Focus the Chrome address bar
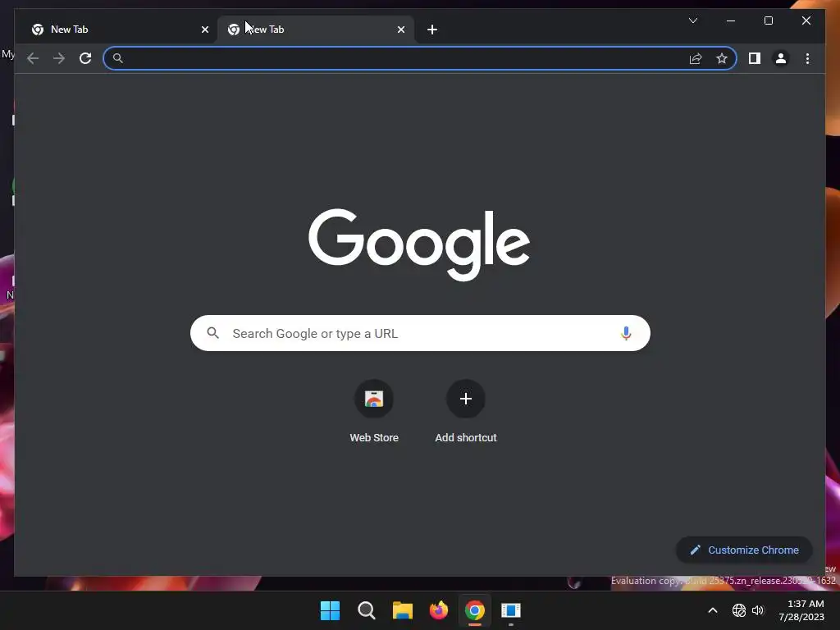840x630 pixels. coord(419,58)
